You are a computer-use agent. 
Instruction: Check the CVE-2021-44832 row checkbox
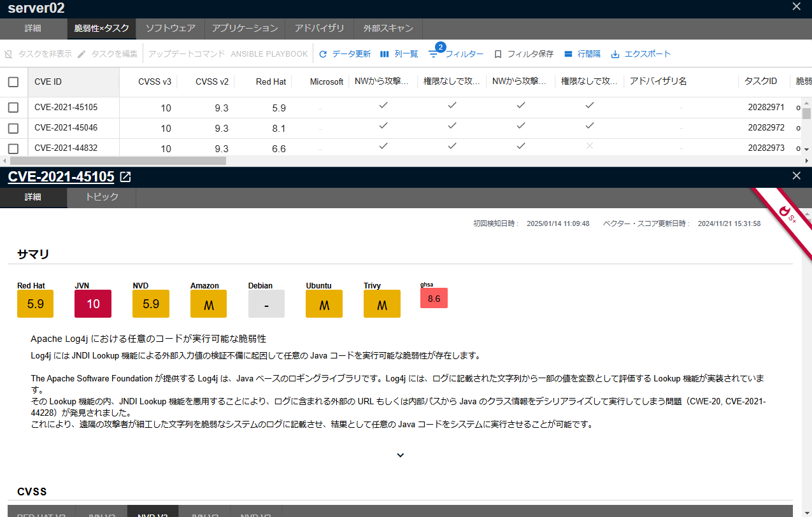pyautogui.click(x=13, y=148)
